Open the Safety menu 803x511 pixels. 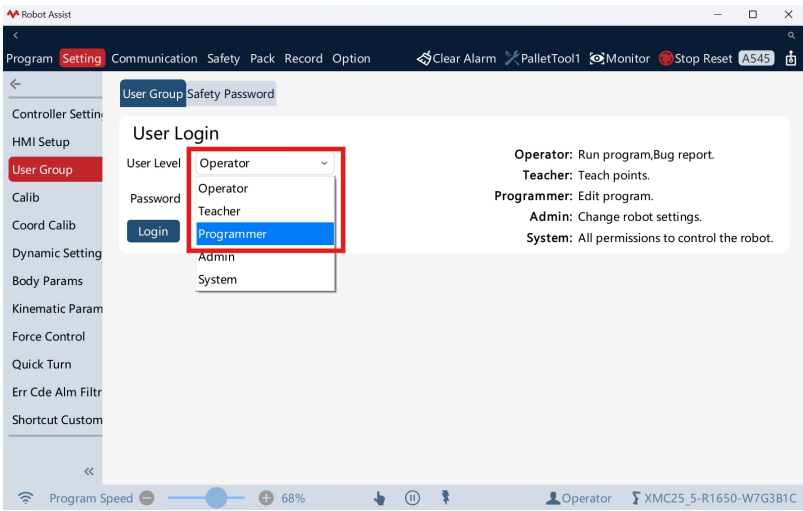click(223, 58)
